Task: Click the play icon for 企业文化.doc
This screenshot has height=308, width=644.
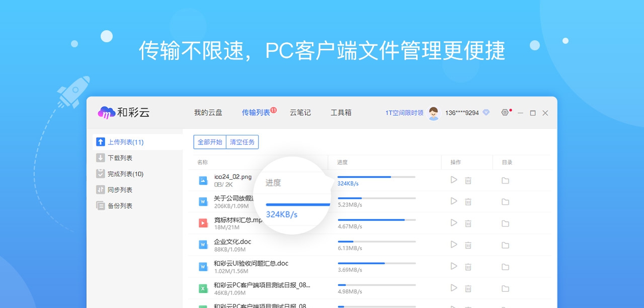Action: coord(454,244)
